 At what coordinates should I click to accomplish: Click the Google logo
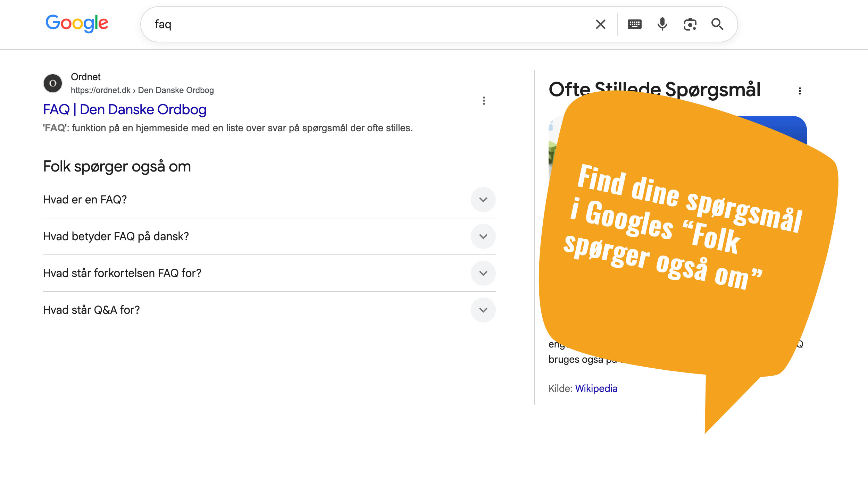point(77,24)
